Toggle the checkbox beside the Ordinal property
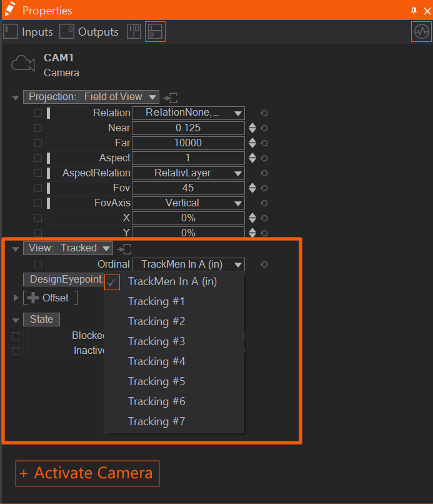 [38, 265]
